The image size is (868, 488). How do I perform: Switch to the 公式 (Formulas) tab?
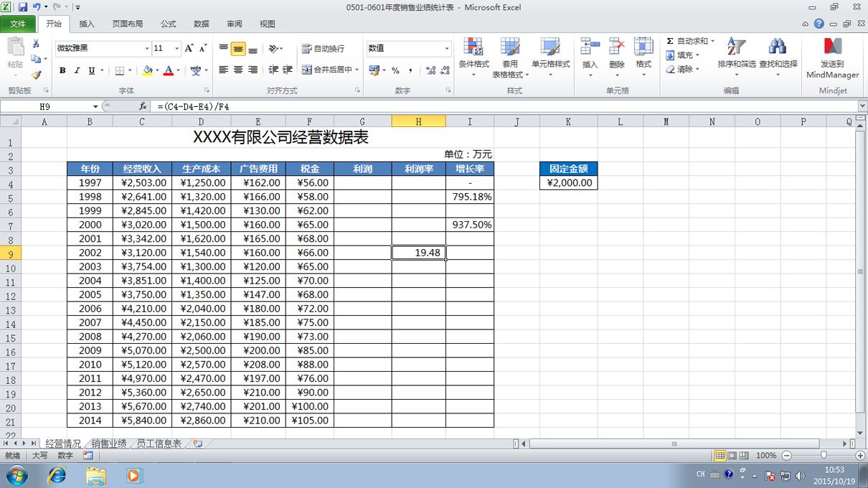point(169,24)
